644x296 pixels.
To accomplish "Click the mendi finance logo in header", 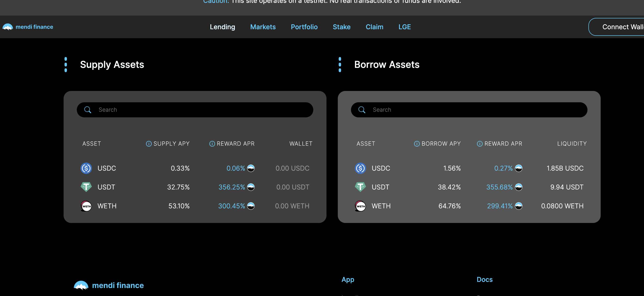I will coord(28,27).
